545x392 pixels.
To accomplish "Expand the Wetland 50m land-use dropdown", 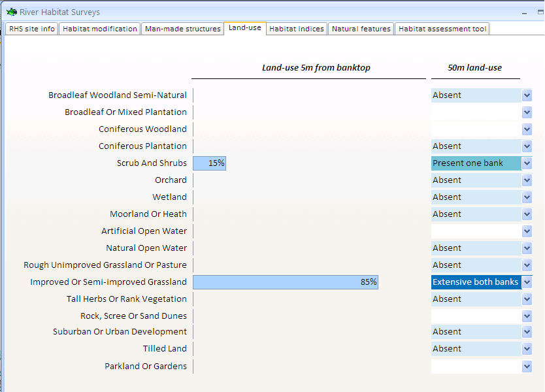I will [x=527, y=197].
